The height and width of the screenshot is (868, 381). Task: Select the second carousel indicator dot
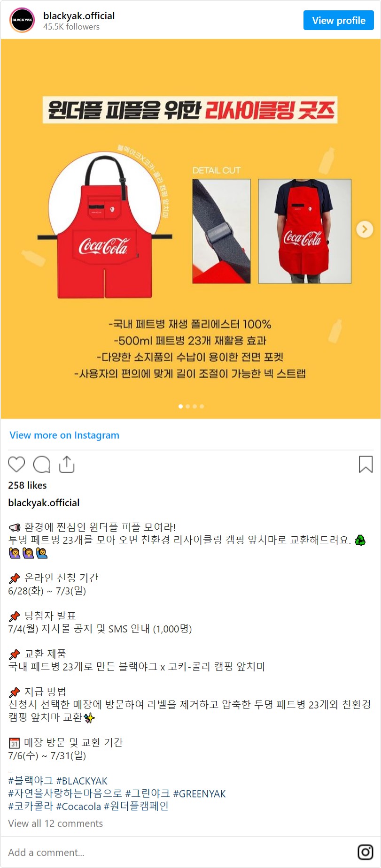pyautogui.click(x=187, y=406)
